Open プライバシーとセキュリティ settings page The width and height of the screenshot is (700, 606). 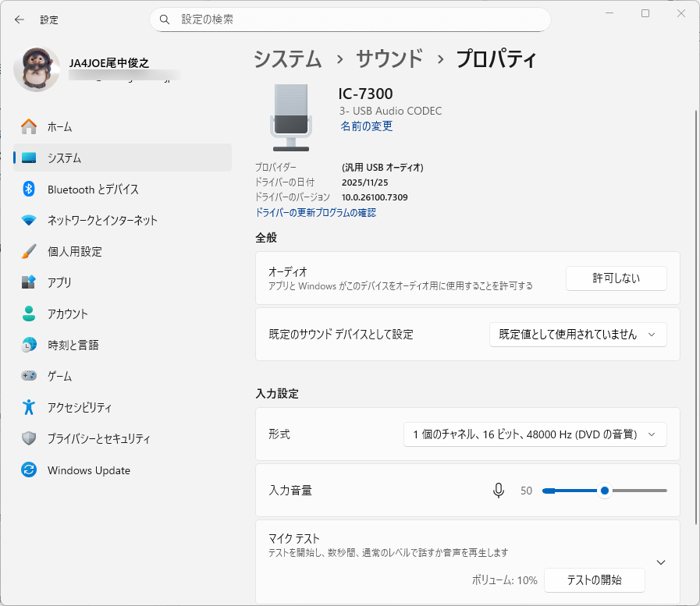point(123,438)
